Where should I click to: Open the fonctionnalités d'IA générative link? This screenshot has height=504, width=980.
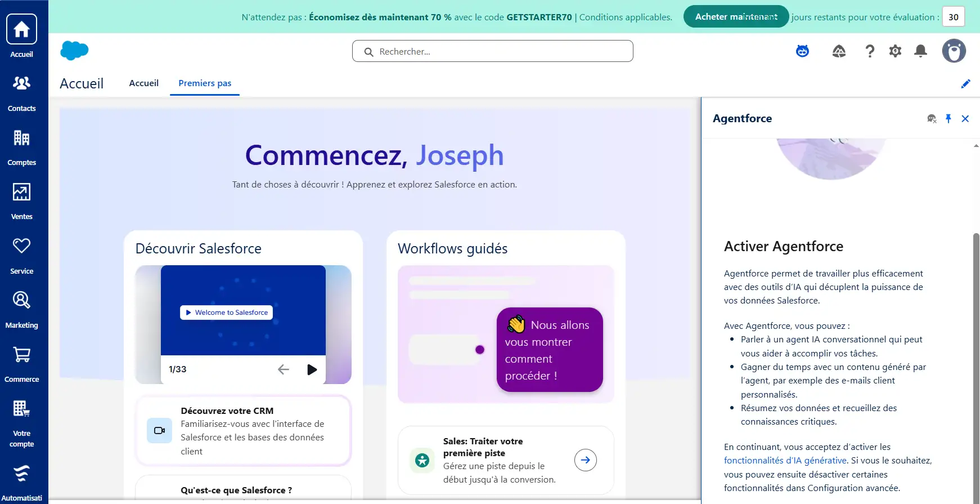[785, 461]
